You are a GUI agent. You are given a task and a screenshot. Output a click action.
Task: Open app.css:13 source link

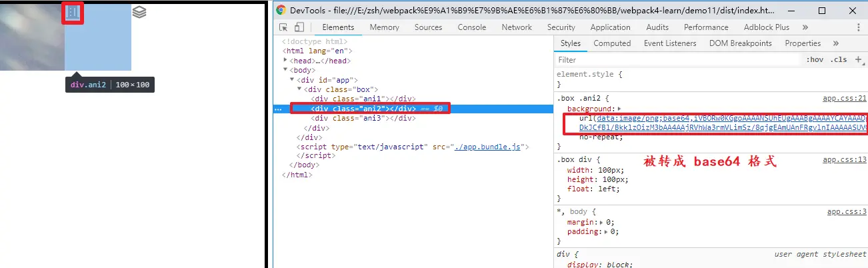click(x=845, y=160)
